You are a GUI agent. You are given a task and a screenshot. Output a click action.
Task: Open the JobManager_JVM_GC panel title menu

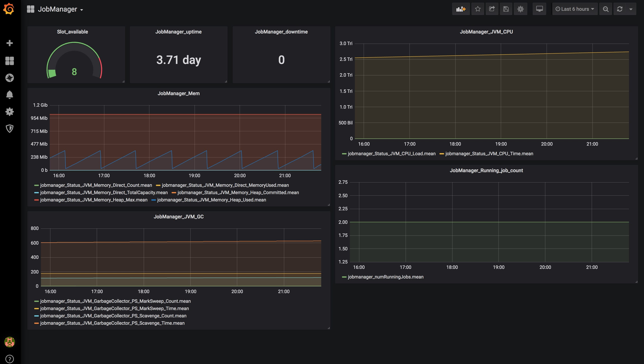pyautogui.click(x=178, y=217)
